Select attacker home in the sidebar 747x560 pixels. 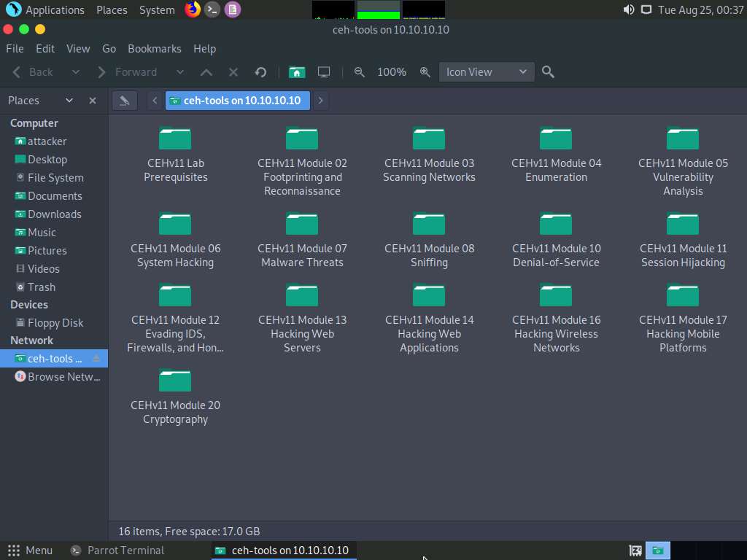pyautogui.click(x=54, y=141)
